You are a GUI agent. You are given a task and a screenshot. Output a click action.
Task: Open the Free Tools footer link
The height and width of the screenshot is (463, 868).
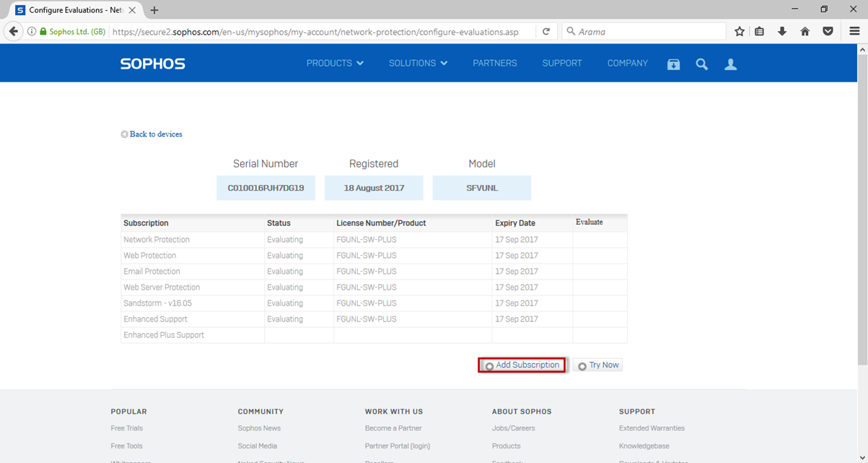pyautogui.click(x=127, y=446)
